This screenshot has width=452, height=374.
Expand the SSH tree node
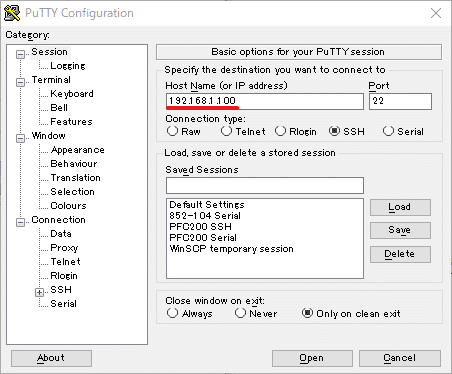pyautogui.click(x=39, y=292)
